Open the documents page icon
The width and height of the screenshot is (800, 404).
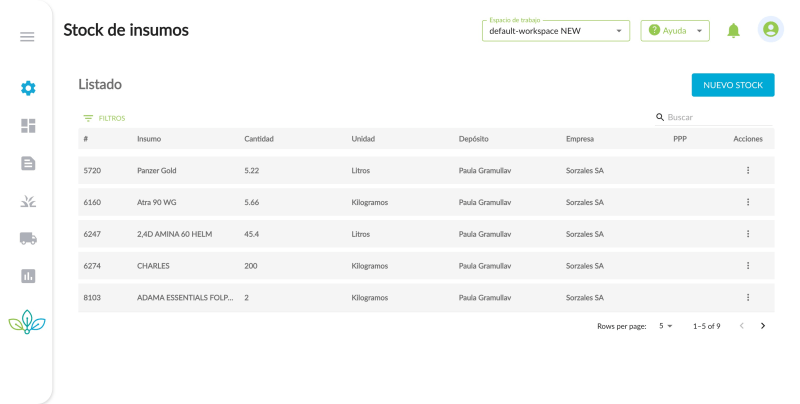[x=28, y=163]
